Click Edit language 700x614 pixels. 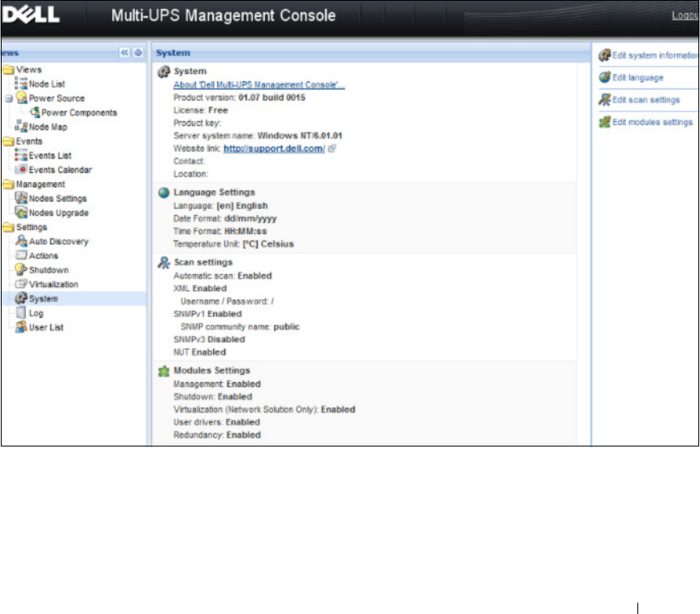(x=637, y=77)
